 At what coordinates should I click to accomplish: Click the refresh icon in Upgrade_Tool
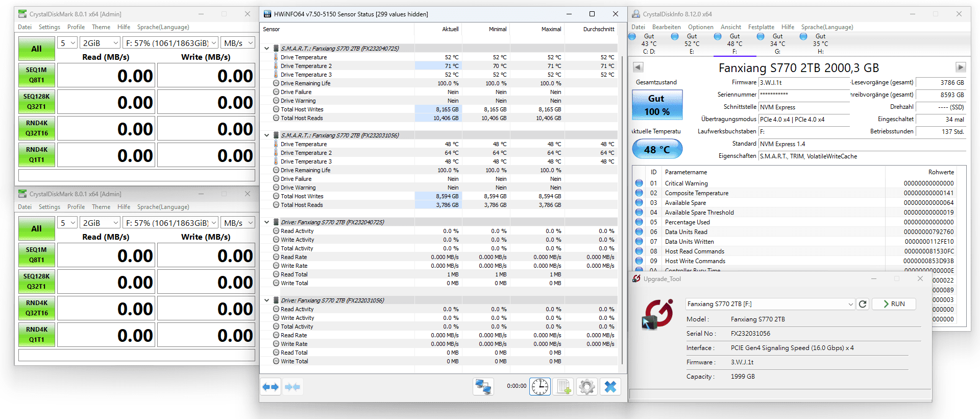863,304
